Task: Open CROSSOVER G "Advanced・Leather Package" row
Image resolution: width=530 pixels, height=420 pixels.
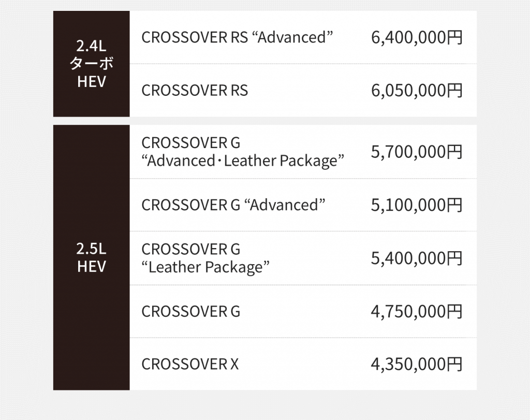Action: coord(303,152)
